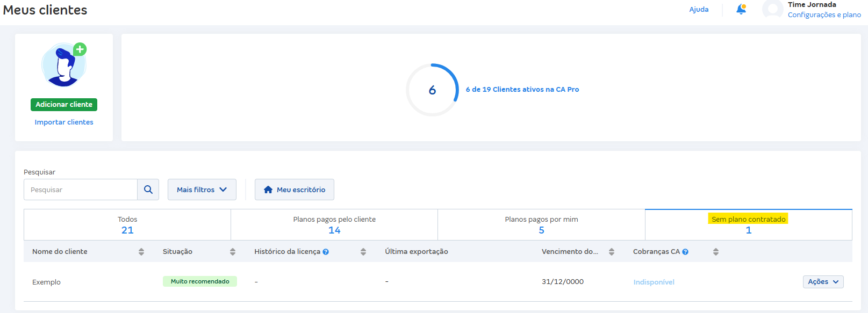Image resolution: width=868 pixels, height=313 pixels.
Task: Sort by Vencimento column arrows
Action: coord(612,252)
